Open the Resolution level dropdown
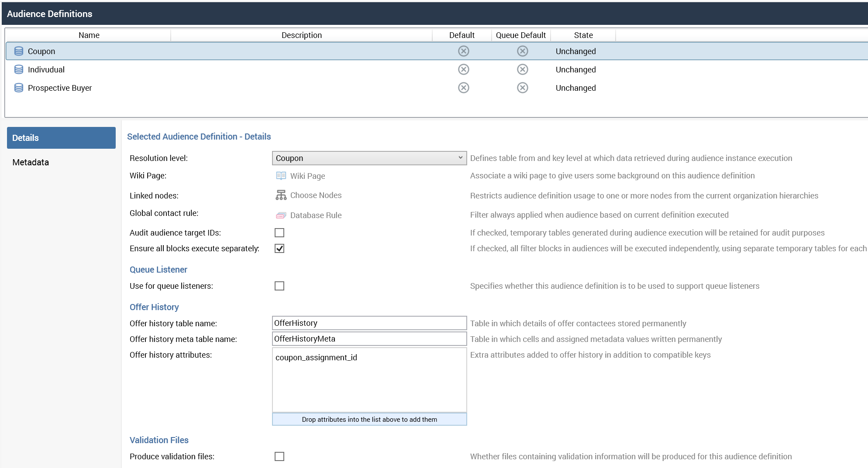 (x=369, y=158)
